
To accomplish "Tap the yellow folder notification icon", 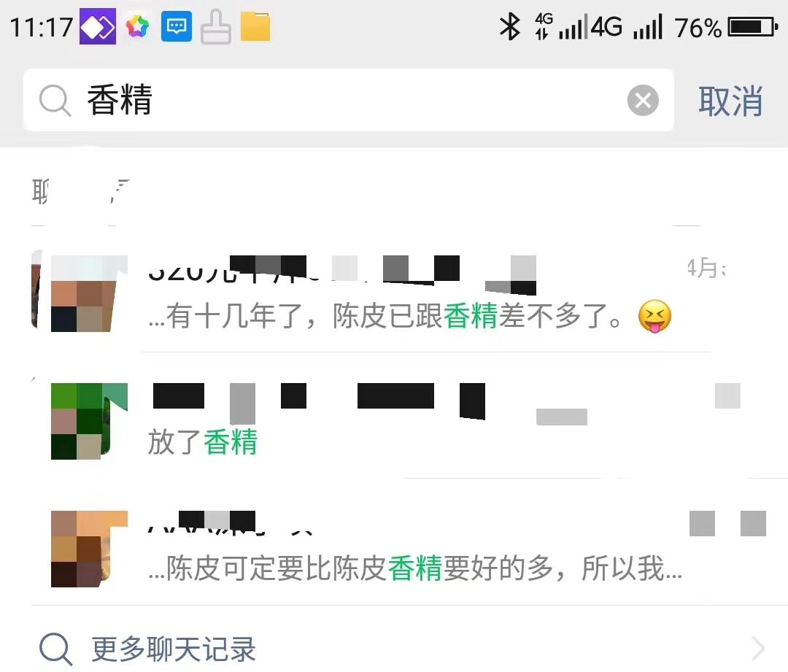I will coord(255,27).
